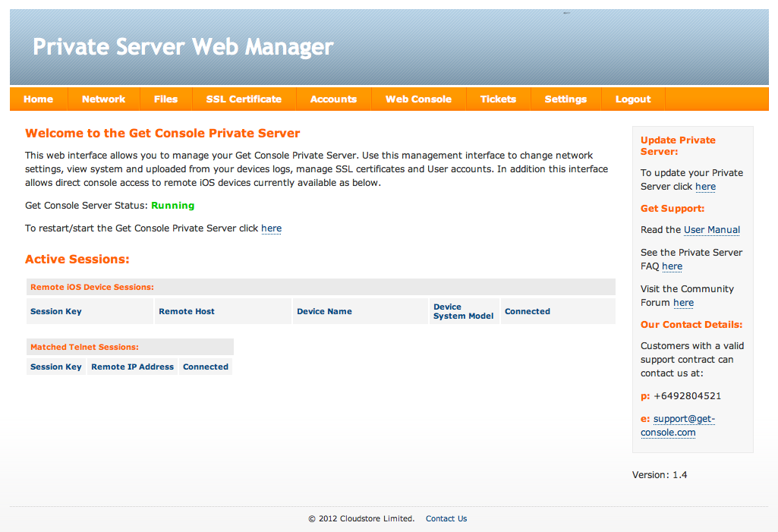Screen dimensions: 778x532
Task: Click the Remote Host column header
Action: tap(187, 311)
